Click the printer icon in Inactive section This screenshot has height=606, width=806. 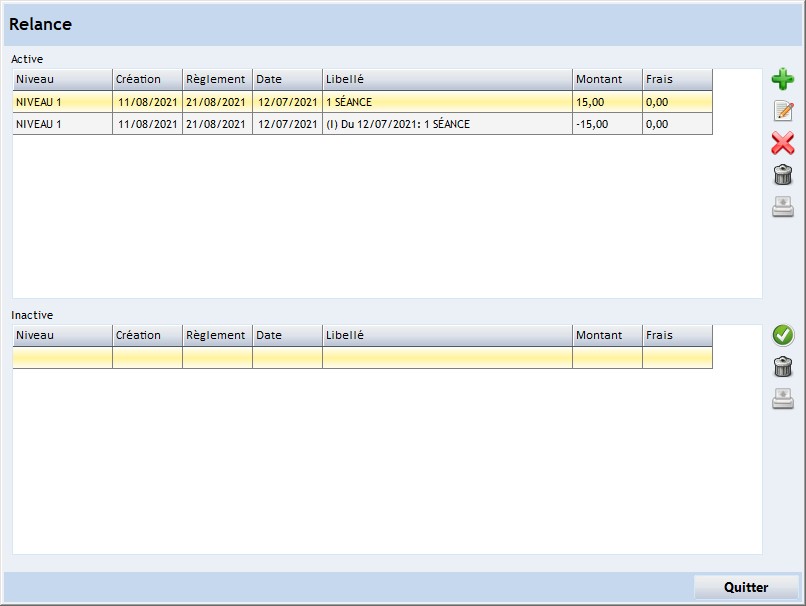(782, 399)
